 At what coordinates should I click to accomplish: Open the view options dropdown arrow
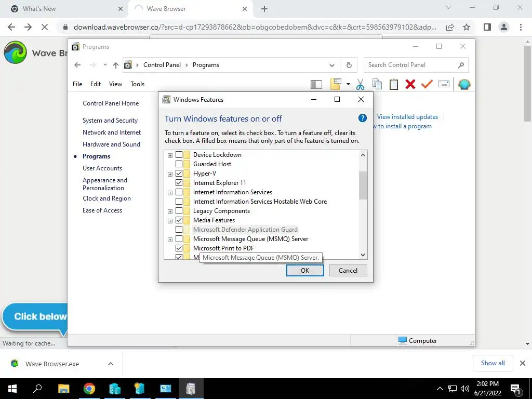coord(348,84)
